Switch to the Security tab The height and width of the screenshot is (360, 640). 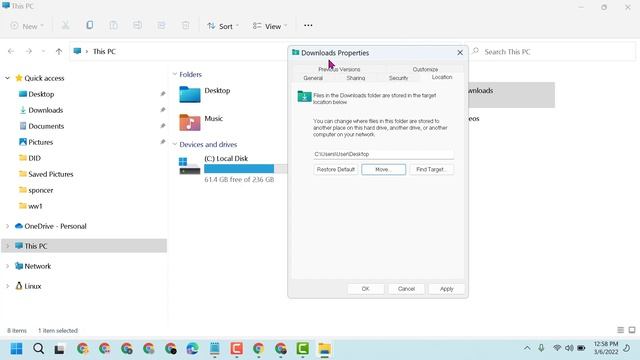pos(398,78)
